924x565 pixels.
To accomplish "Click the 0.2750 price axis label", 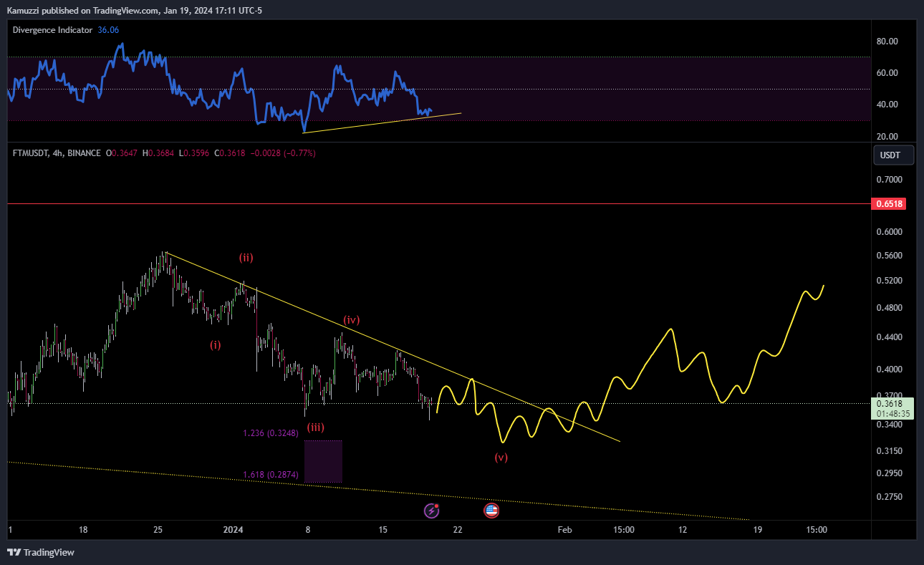I will click(x=889, y=497).
